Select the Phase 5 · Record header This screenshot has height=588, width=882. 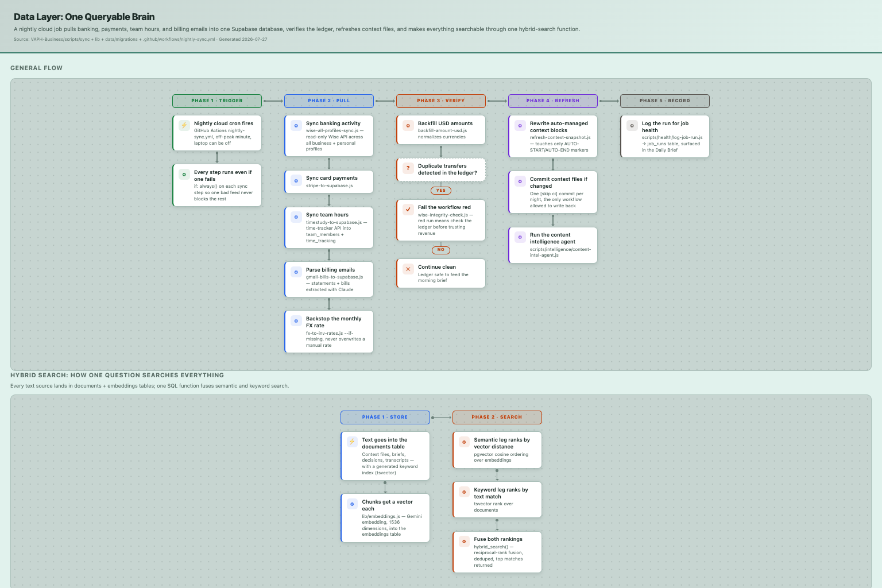point(665,101)
